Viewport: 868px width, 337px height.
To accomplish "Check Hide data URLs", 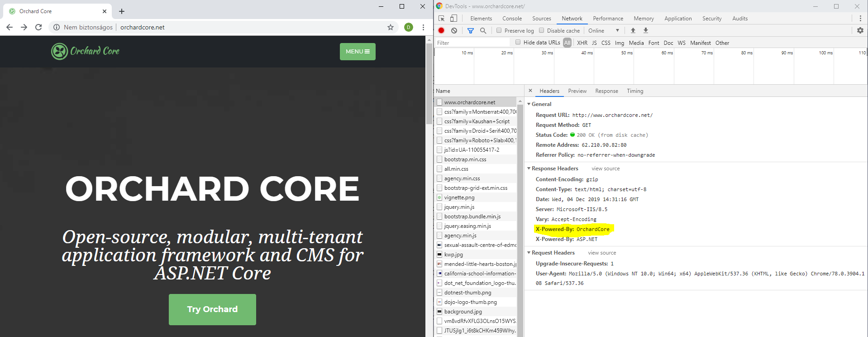I will tap(518, 42).
